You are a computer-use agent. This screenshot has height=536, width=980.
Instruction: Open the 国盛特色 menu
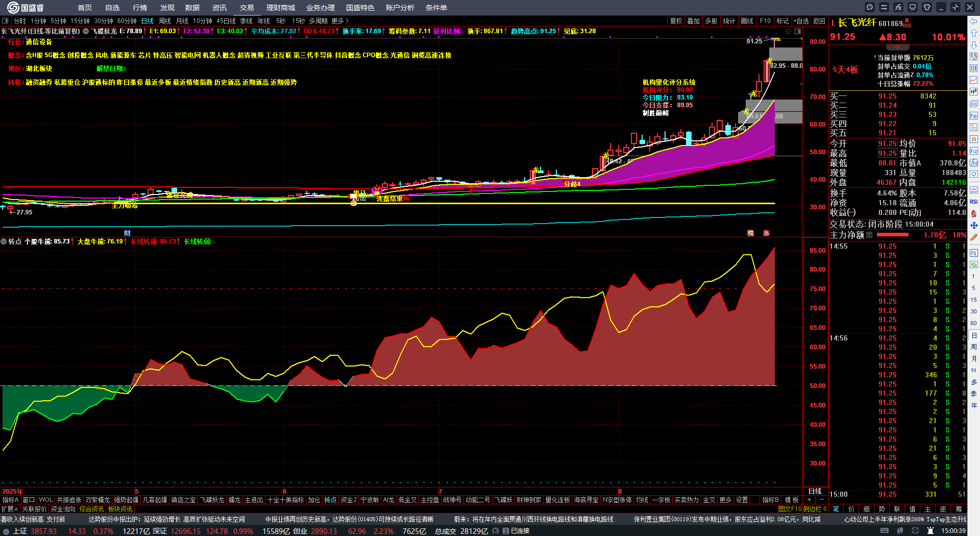[x=360, y=8]
